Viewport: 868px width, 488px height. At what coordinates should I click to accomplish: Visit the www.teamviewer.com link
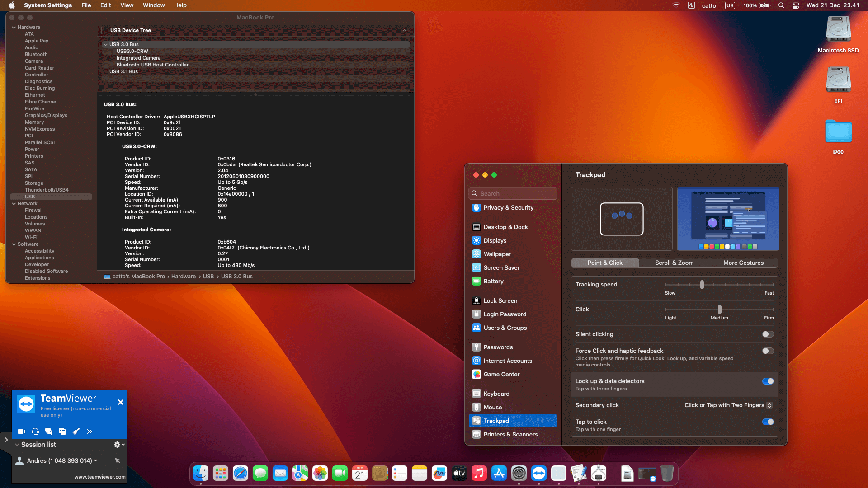point(100,477)
